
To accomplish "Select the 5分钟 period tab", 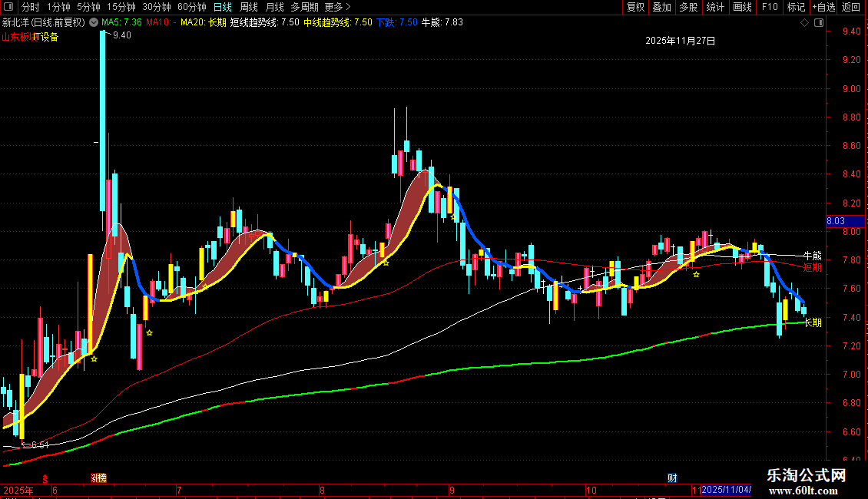I will pyautogui.click(x=88, y=7).
